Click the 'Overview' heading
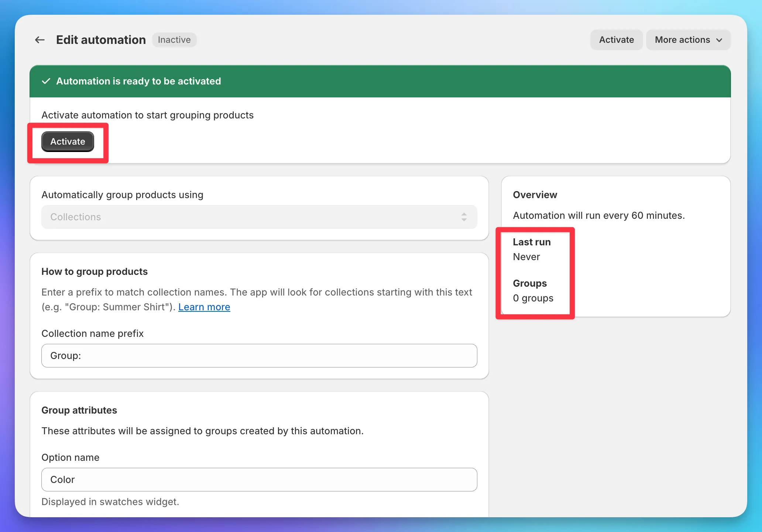This screenshot has width=762, height=532. (535, 195)
